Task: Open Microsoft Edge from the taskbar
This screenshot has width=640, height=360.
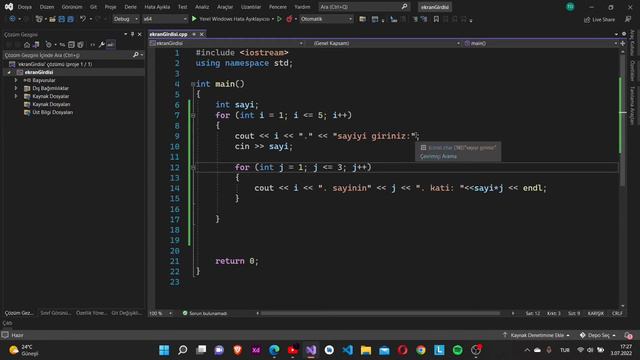Action: click(x=274, y=350)
